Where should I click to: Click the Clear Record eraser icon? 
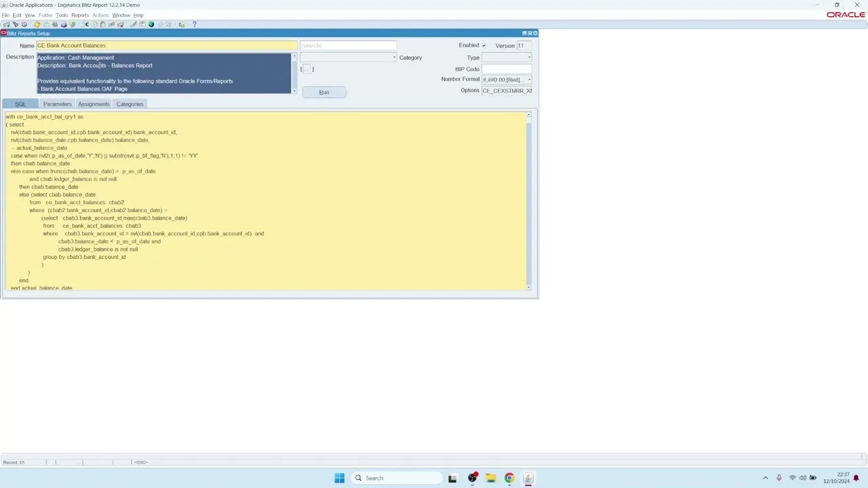click(x=111, y=24)
